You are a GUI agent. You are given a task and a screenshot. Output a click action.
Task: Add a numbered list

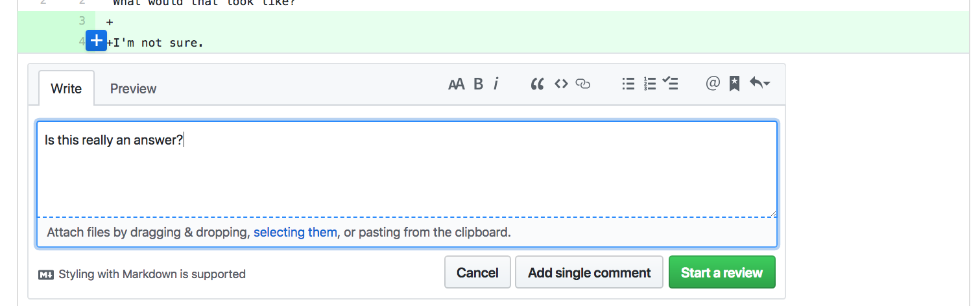point(650,84)
